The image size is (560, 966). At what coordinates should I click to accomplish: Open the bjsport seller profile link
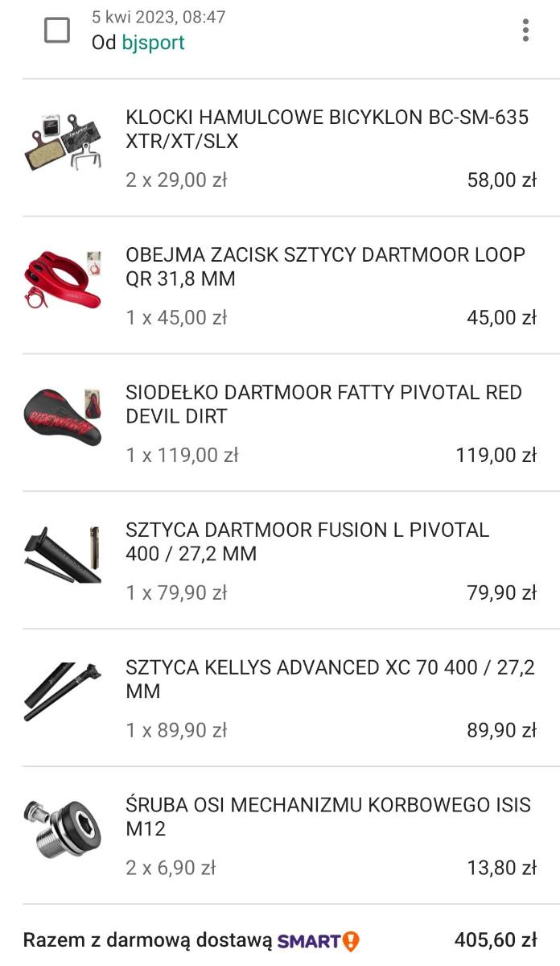153,43
